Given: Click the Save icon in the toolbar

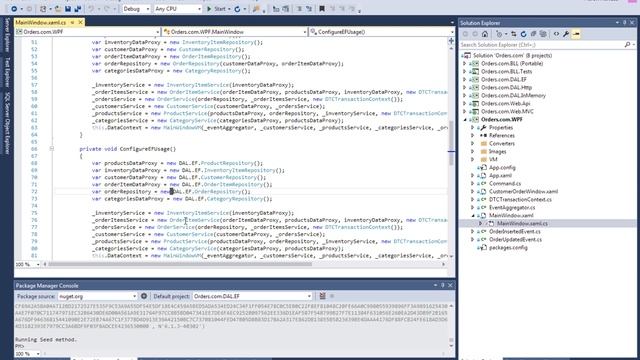Looking at the screenshot, I should [x=68, y=9].
